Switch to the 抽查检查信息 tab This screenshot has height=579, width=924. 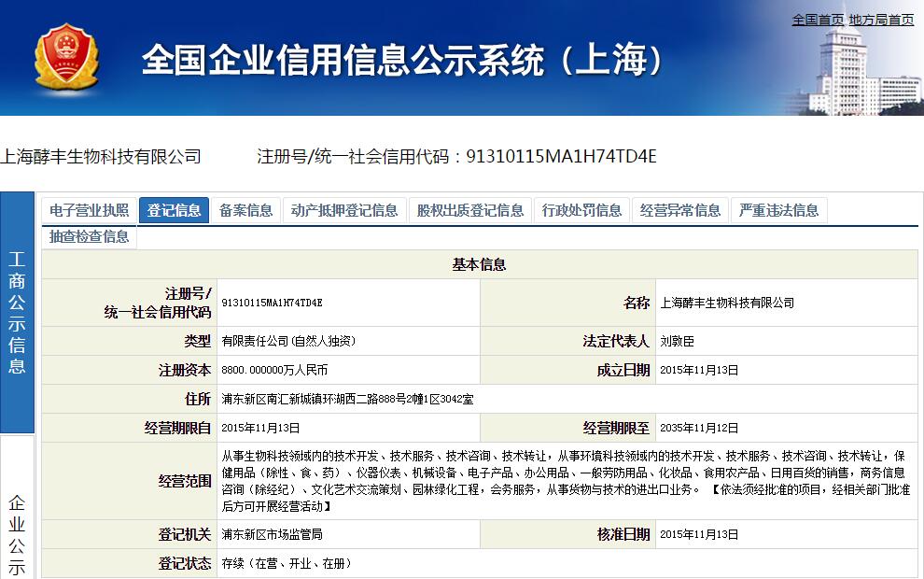89,236
